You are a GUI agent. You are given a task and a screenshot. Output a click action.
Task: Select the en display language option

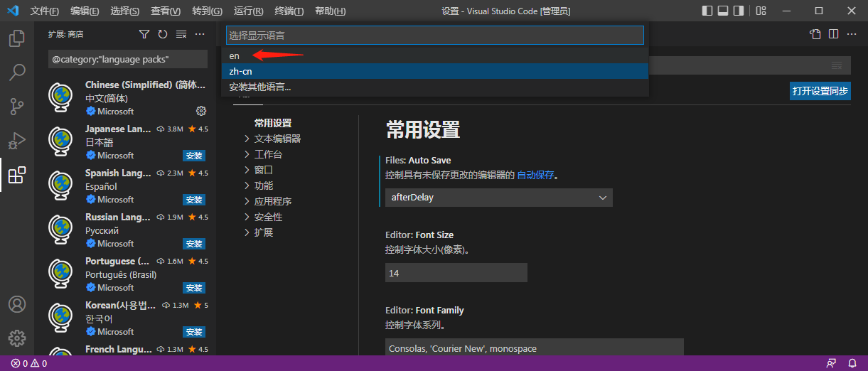click(x=435, y=55)
